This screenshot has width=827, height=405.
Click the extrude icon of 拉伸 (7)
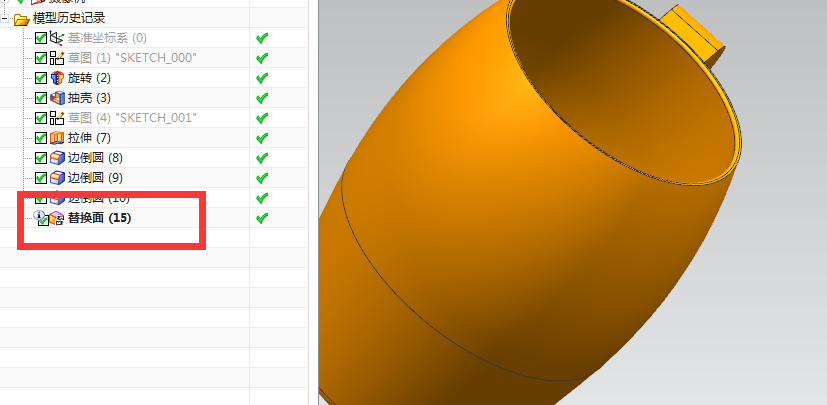tap(57, 138)
